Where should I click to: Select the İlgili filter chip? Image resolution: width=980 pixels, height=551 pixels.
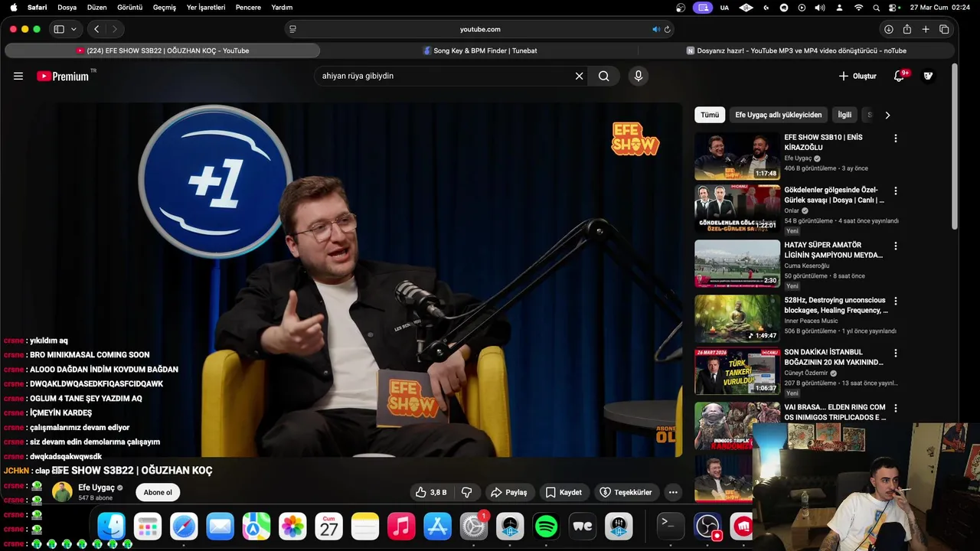tap(844, 115)
